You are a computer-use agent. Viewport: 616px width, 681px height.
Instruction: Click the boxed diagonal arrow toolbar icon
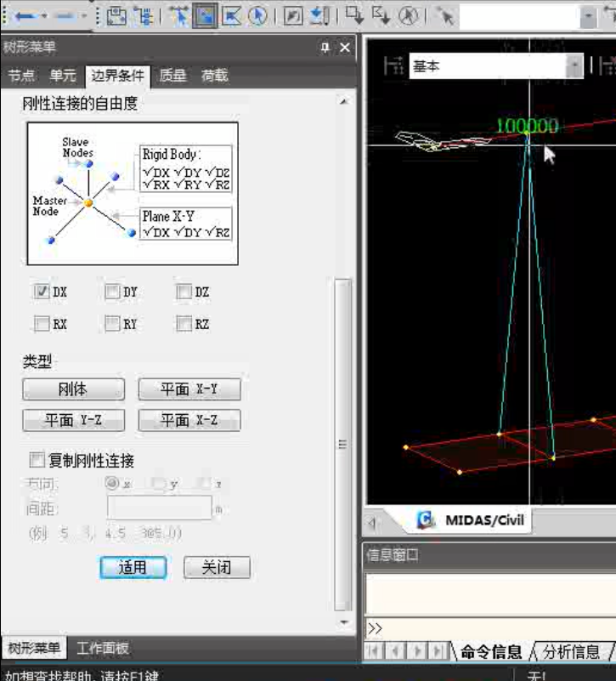(293, 16)
